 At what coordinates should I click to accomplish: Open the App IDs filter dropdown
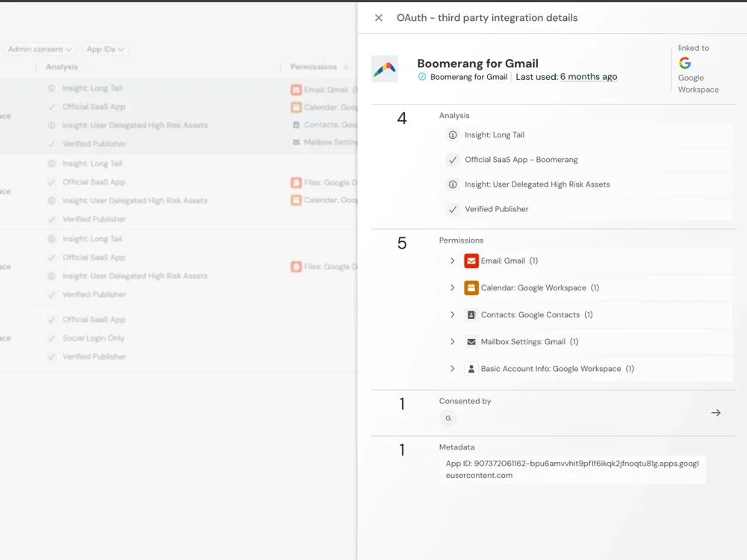tap(105, 49)
